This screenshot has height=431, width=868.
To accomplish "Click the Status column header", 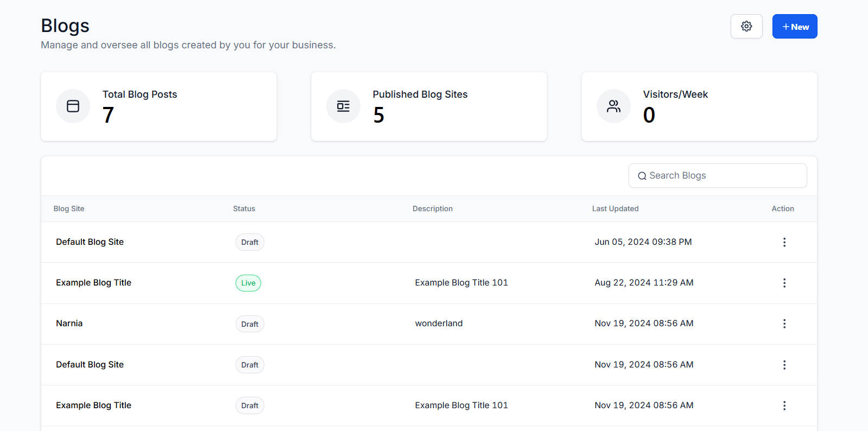I will tap(244, 209).
